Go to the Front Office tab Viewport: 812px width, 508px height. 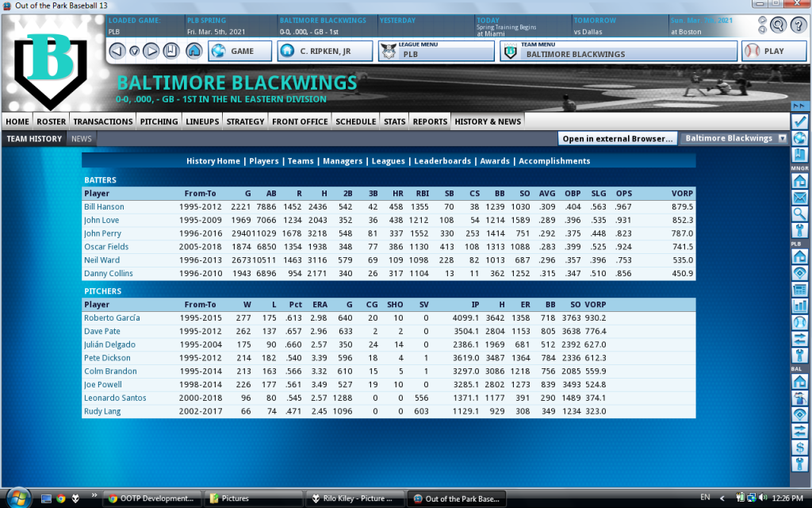point(300,121)
